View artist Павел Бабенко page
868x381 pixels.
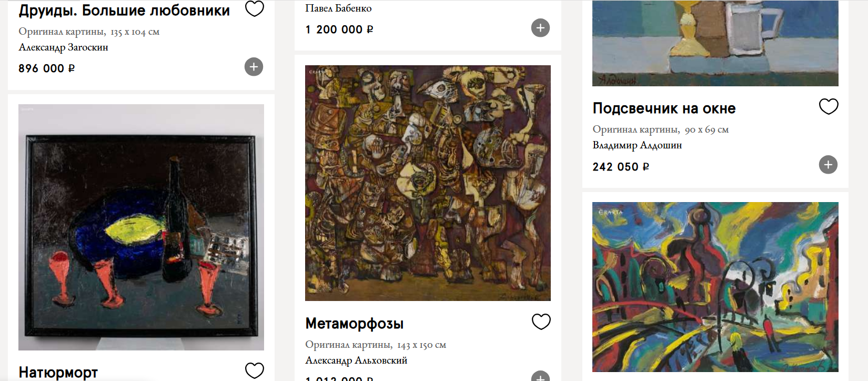click(x=338, y=8)
